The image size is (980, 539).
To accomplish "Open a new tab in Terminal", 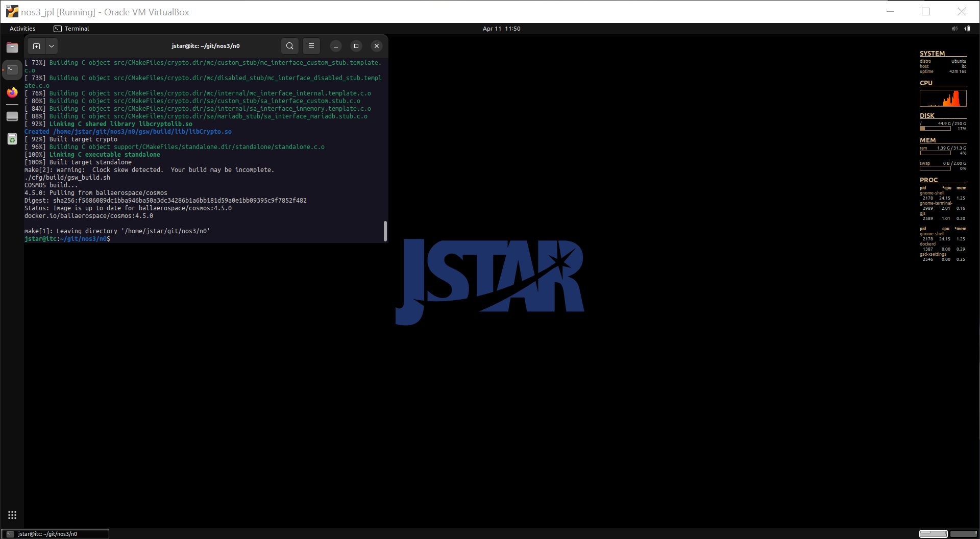I will (36, 46).
